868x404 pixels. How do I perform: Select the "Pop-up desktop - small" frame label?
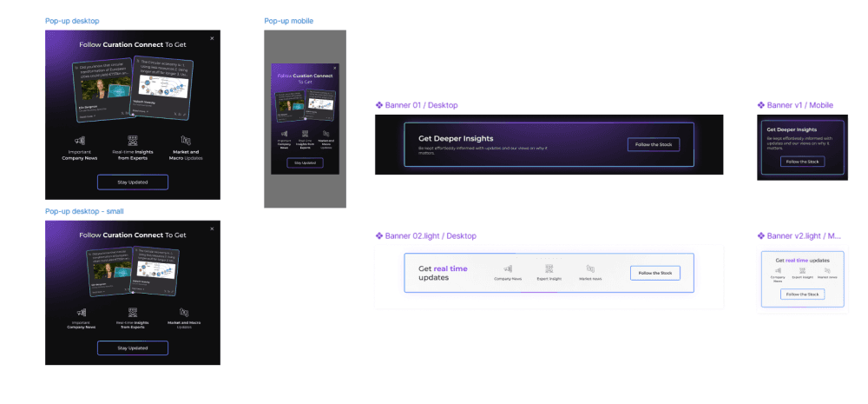(84, 211)
